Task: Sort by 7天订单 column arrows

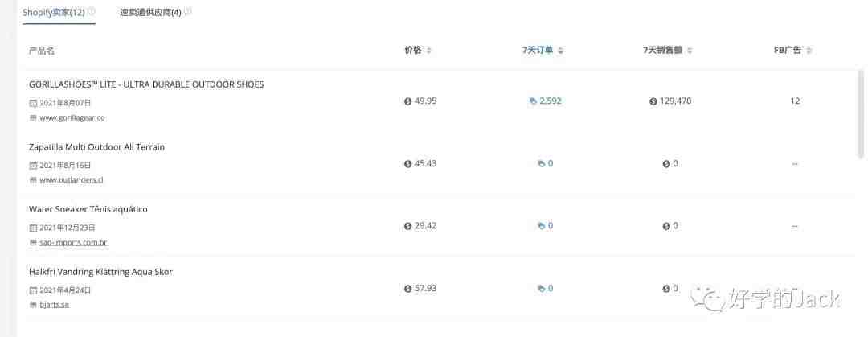Action: pyautogui.click(x=561, y=51)
